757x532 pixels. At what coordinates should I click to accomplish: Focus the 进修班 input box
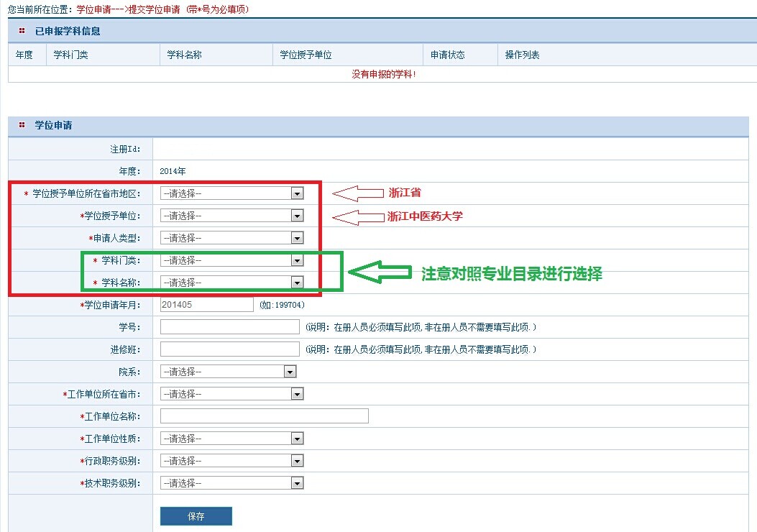tap(229, 349)
